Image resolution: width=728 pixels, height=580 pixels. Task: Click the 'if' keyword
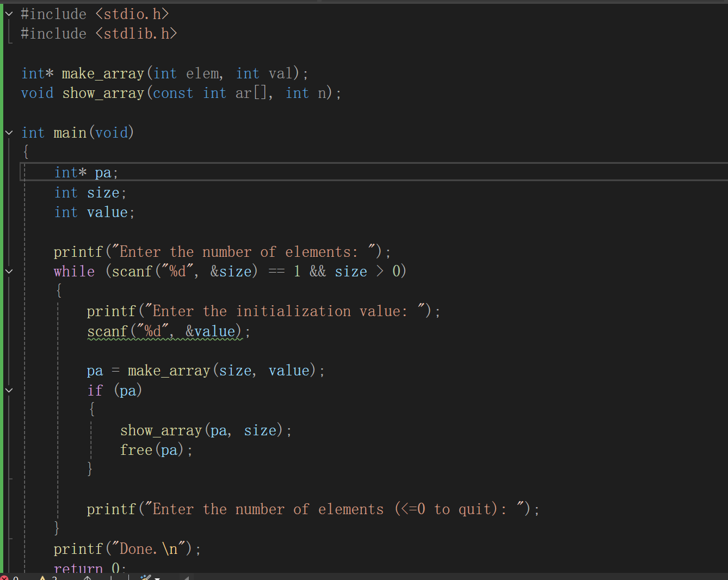click(x=95, y=390)
